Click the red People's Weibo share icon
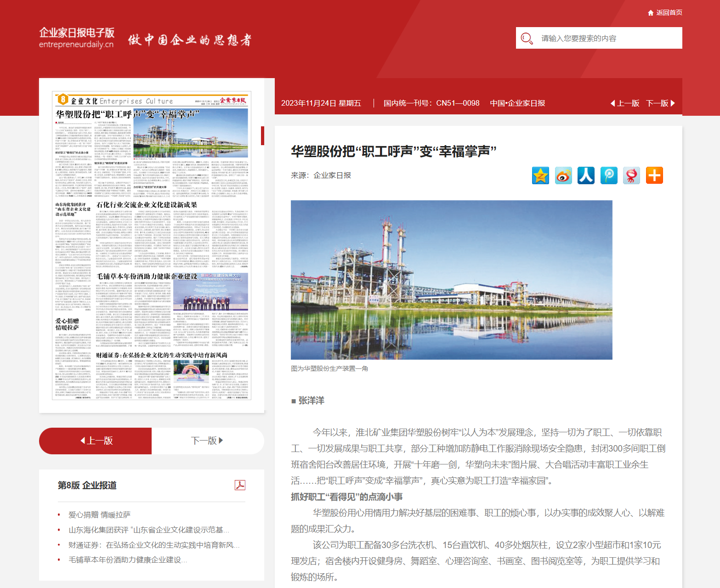The width and height of the screenshot is (720, 588). click(632, 175)
